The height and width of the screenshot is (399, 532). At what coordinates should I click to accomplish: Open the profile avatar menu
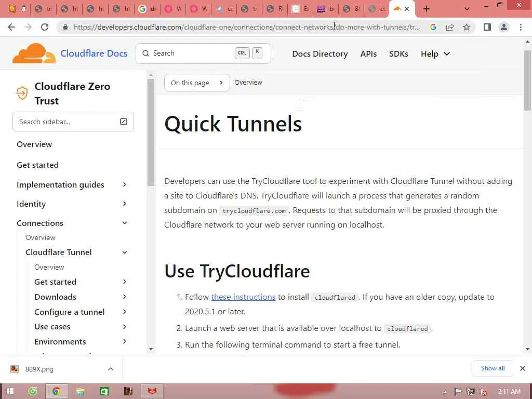pyautogui.click(x=504, y=27)
